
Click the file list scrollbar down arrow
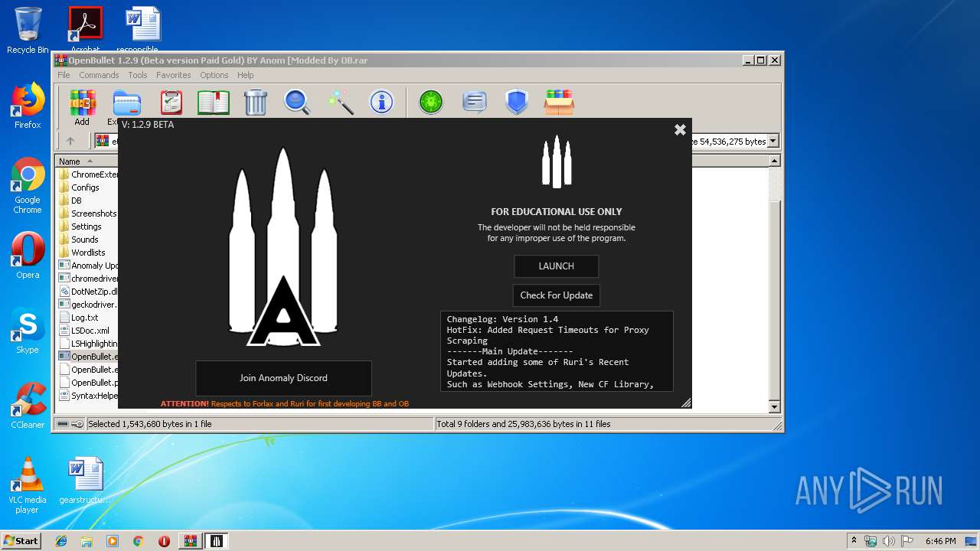click(x=774, y=407)
